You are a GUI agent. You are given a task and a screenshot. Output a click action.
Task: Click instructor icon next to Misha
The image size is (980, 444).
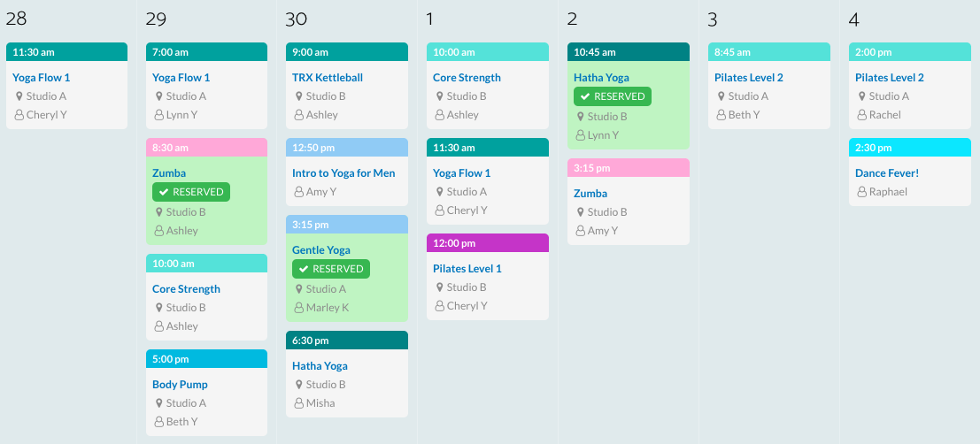298,403
